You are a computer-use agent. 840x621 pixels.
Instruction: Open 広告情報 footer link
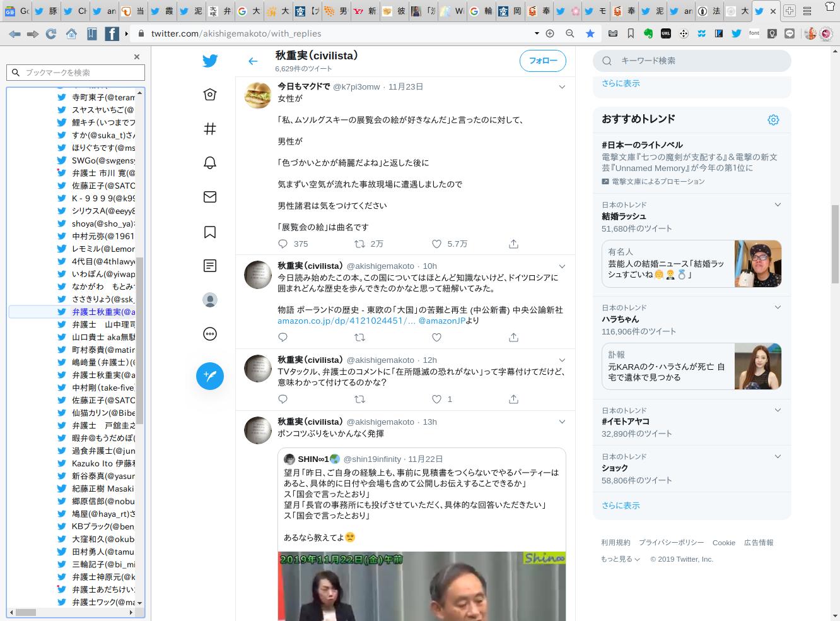click(x=759, y=543)
